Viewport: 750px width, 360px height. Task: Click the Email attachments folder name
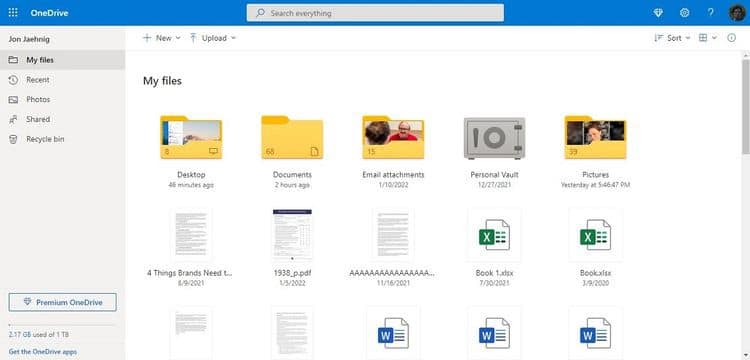click(393, 175)
